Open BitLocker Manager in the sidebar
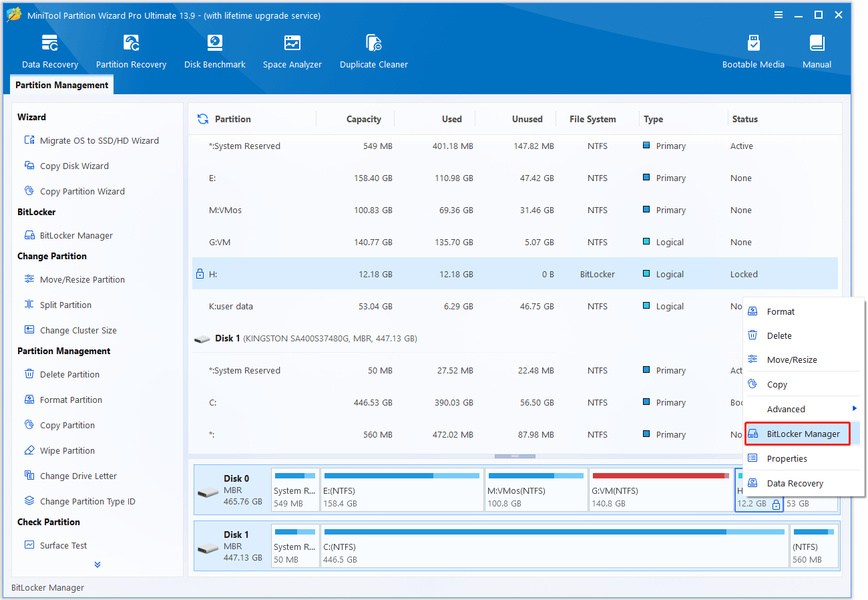This screenshot has height=600, width=868. click(x=68, y=235)
